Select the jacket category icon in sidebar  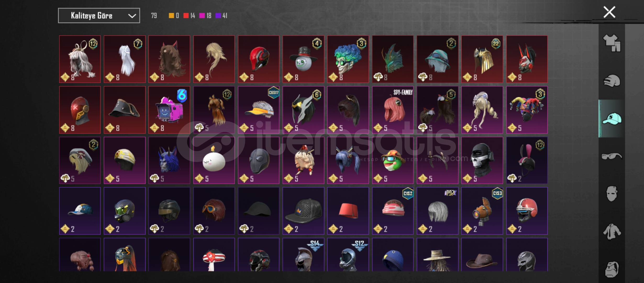coord(612,232)
